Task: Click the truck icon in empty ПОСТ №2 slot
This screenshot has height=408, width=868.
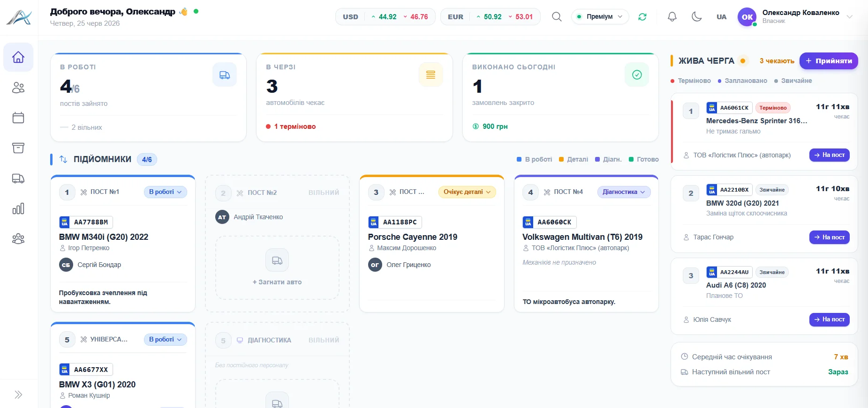Action: [277, 260]
